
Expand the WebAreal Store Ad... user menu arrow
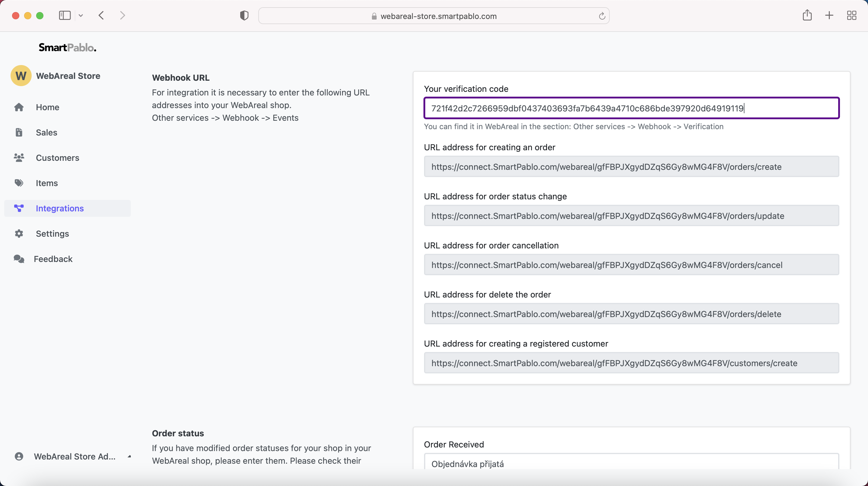(129, 456)
